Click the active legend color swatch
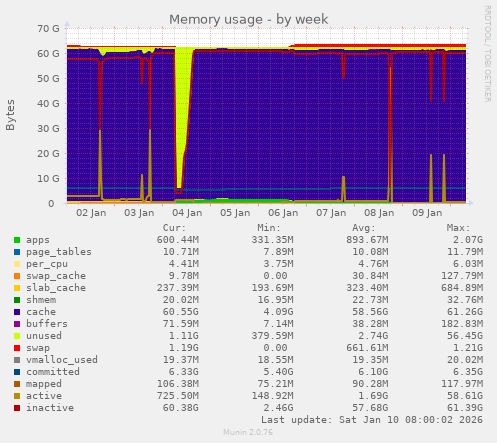This screenshot has height=443, width=497. (x=17, y=396)
